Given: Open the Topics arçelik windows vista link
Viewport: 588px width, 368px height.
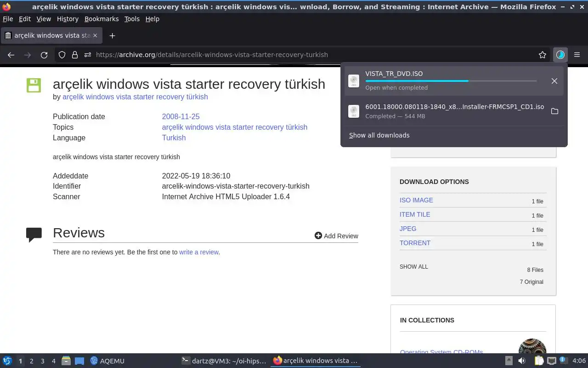Looking at the screenshot, I should click(235, 127).
